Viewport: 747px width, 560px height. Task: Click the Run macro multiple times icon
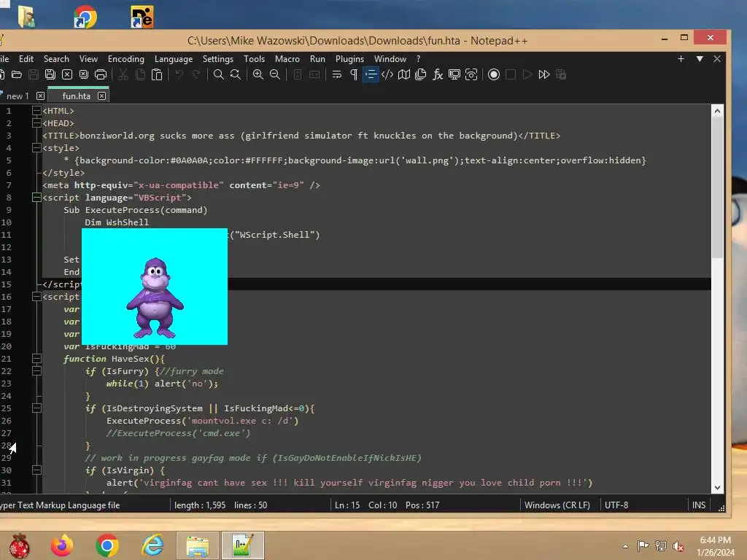(x=544, y=74)
